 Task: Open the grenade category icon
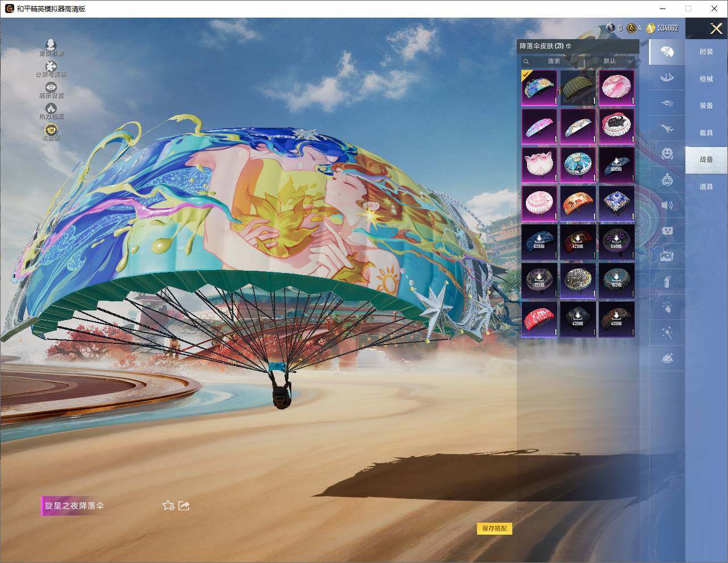[667, 281]
